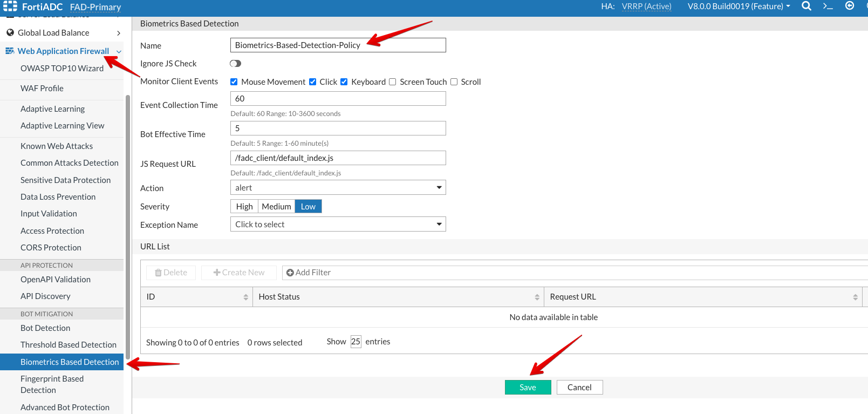Viewport: 868px width, 414px height.
Task: Save the biometrics detection policy
Action: (528, 388)
